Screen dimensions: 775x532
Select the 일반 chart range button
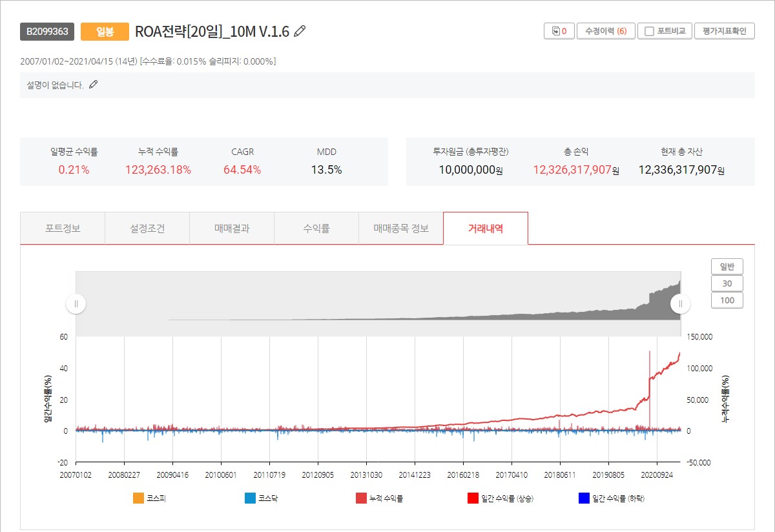coord(727,267)
